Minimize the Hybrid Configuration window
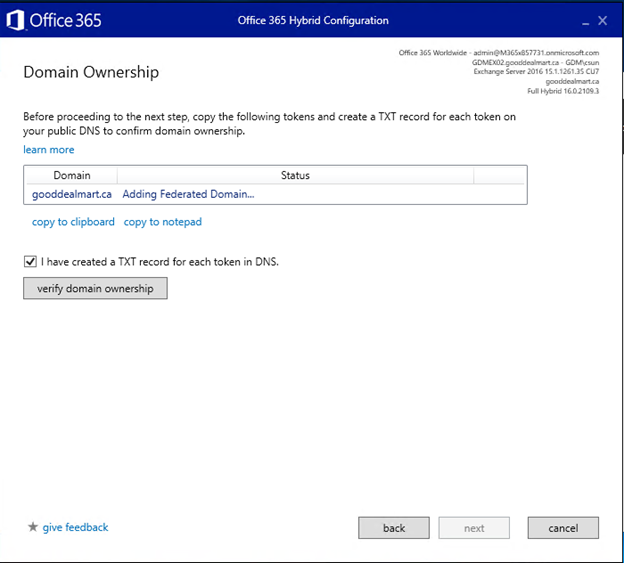624x563 pixels. [585, 22]
